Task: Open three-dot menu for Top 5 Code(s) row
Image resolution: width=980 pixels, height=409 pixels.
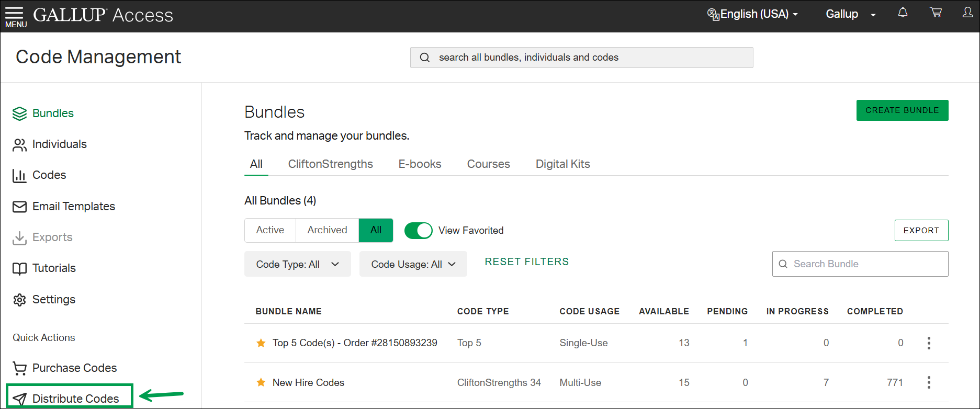Action: [929, 343]
